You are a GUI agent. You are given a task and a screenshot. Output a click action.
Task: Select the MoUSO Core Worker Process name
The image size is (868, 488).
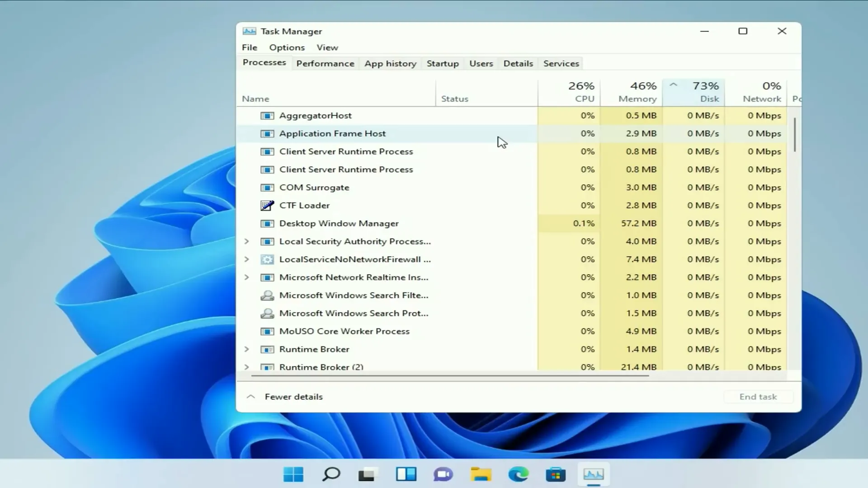344,332
